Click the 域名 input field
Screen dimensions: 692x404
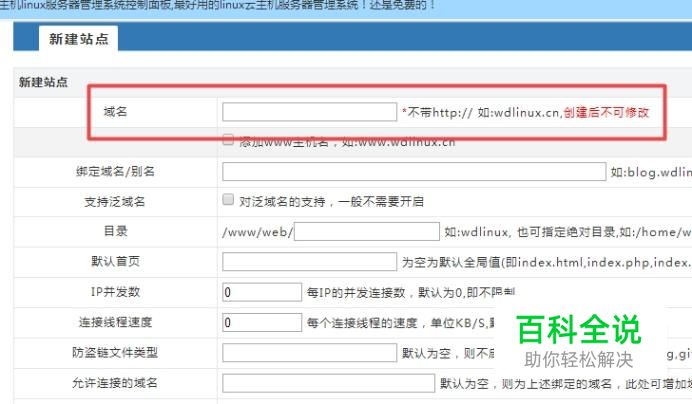(309, 112)
